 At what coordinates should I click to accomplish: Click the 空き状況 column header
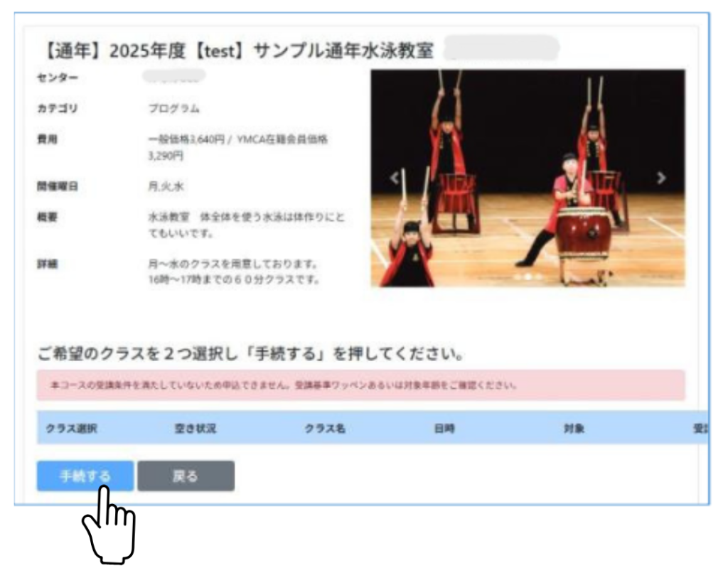click(x=196, y=428)
